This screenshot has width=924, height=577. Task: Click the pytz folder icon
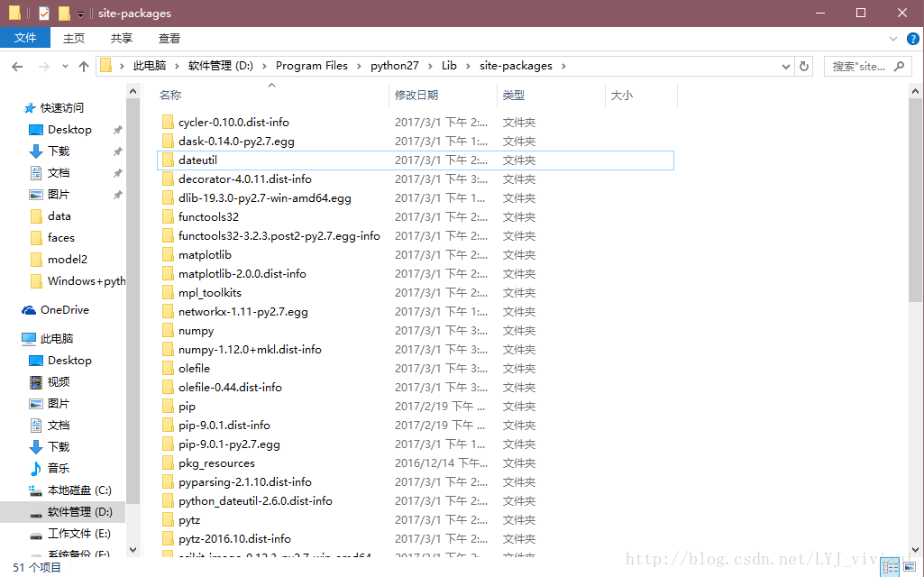pos(168,520)
